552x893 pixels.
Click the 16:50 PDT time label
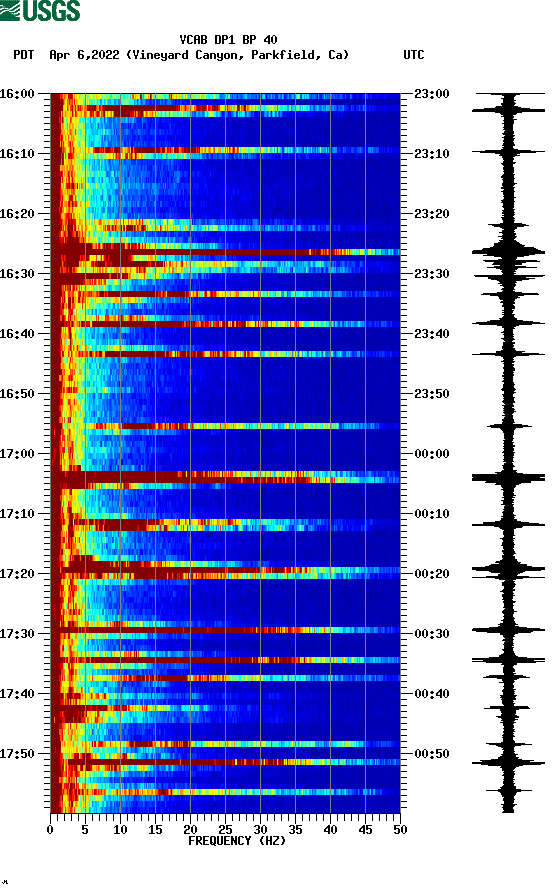(17, 394)
